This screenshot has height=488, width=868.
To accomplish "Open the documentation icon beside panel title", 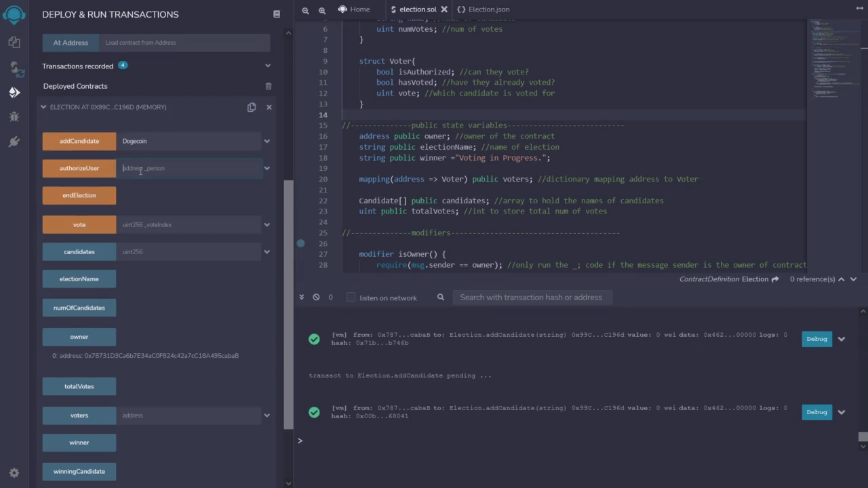I will [x=277, y=14].
